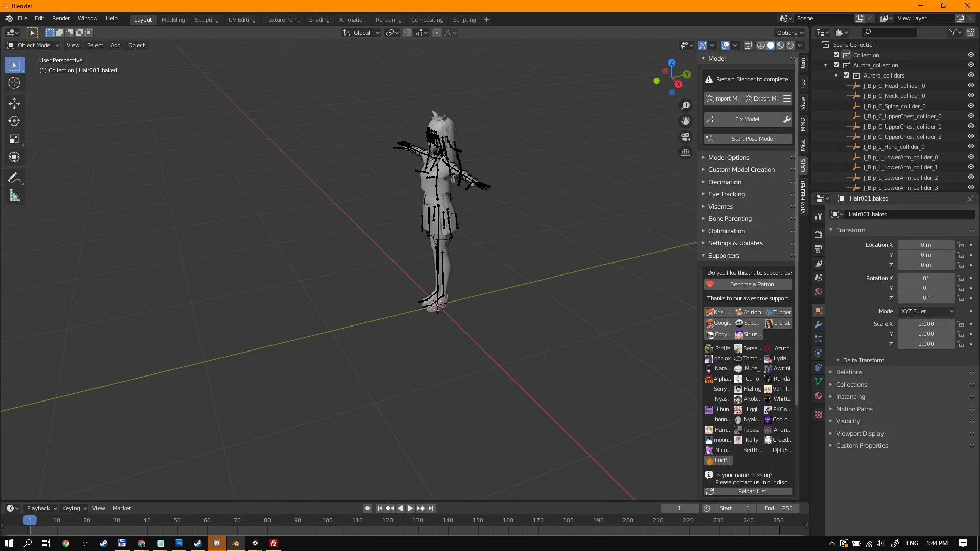Toggle lock on Location X

pos(960,245)
